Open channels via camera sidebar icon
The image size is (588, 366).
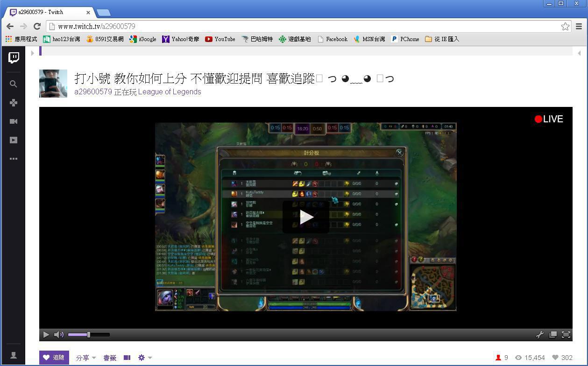point(14,121)
